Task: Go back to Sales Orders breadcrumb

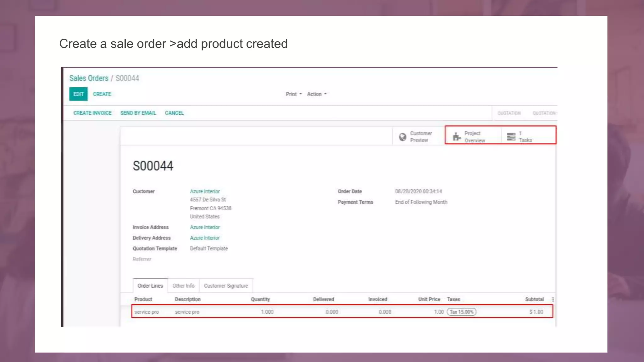Action: click(89, 78)
